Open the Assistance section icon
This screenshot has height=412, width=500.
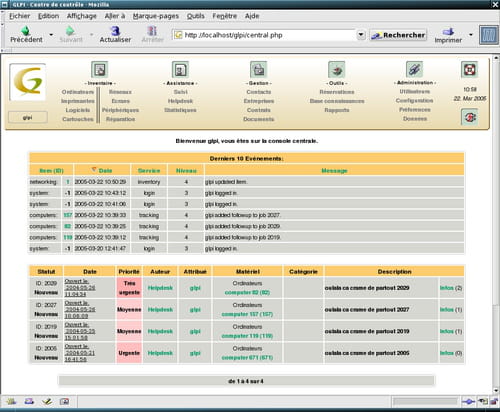[x=180, y=69]
